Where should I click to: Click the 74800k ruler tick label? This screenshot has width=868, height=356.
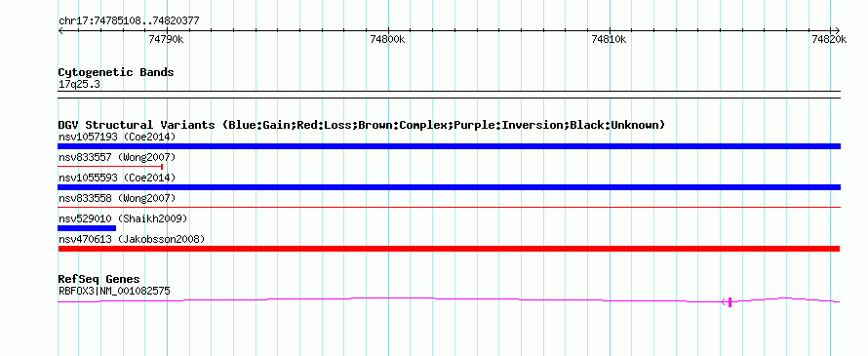tap(387, 39)
